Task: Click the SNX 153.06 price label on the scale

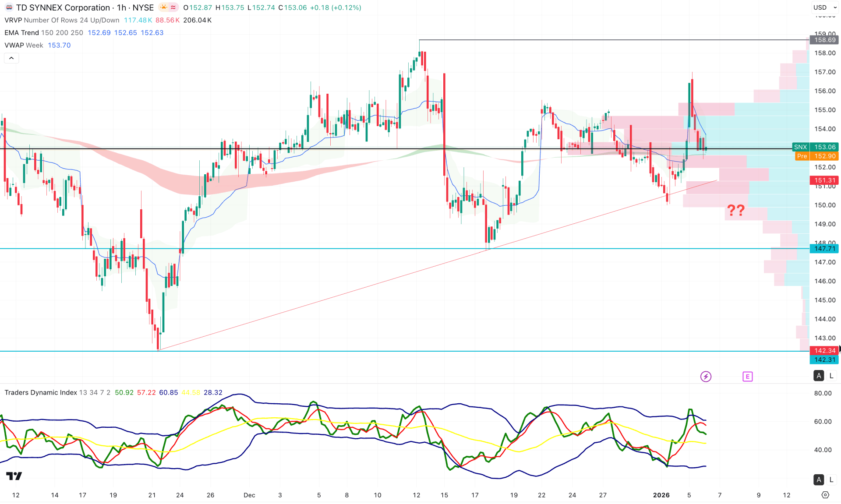Action: click(x=815, y=147)
